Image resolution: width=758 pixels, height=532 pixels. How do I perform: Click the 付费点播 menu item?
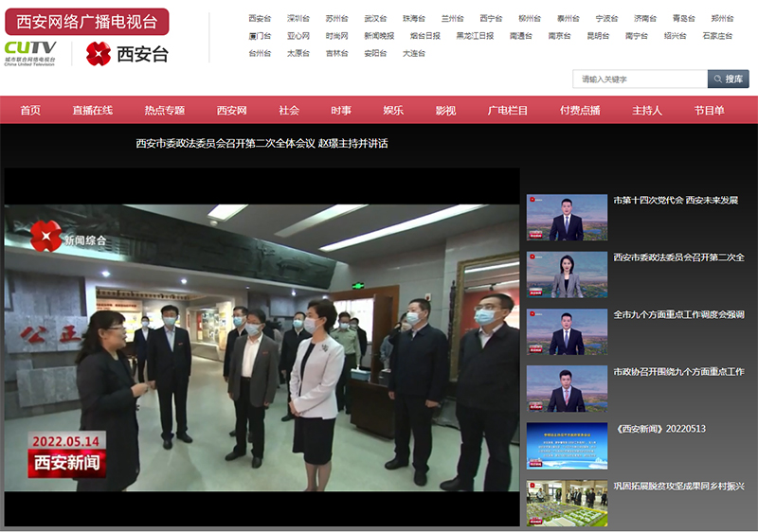(x=580, y=111)
